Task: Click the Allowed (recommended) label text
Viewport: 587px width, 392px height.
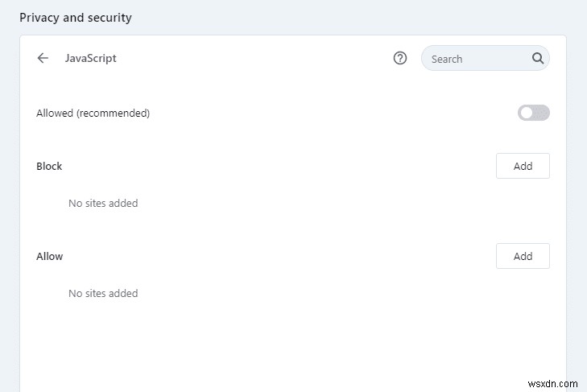Action: point(93,113)
